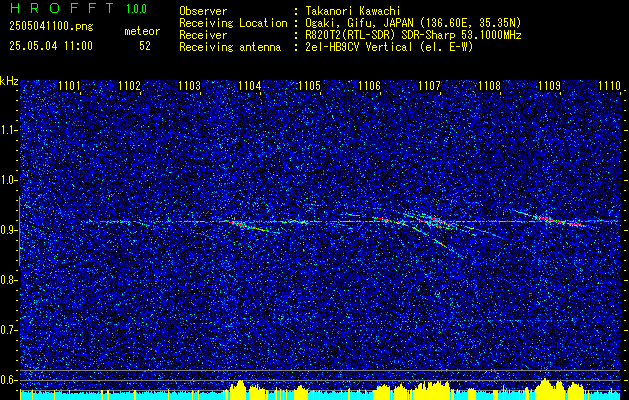Click the 1107 time marker

pos(430,86)
